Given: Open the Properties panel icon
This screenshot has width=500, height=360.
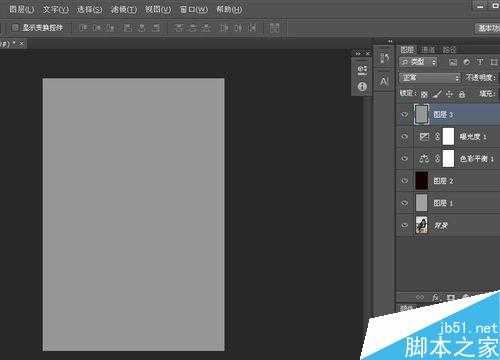Looking at the screenshot, I should point(362,70).
